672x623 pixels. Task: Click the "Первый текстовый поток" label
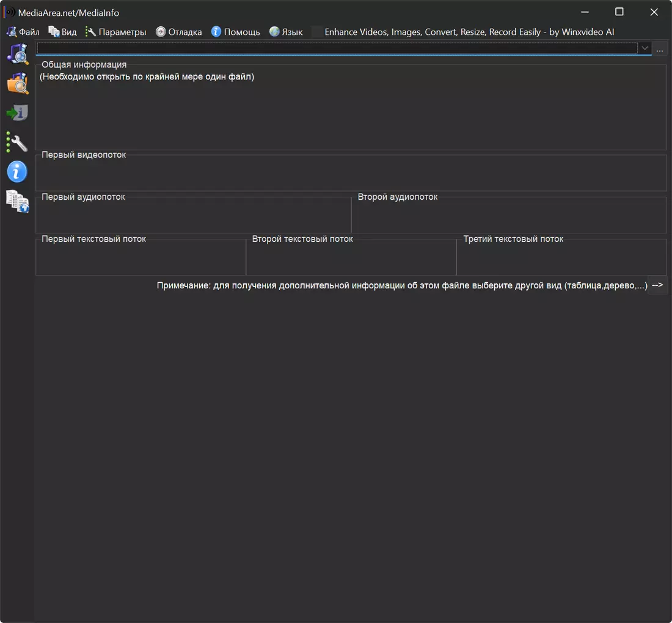point(94,239)
